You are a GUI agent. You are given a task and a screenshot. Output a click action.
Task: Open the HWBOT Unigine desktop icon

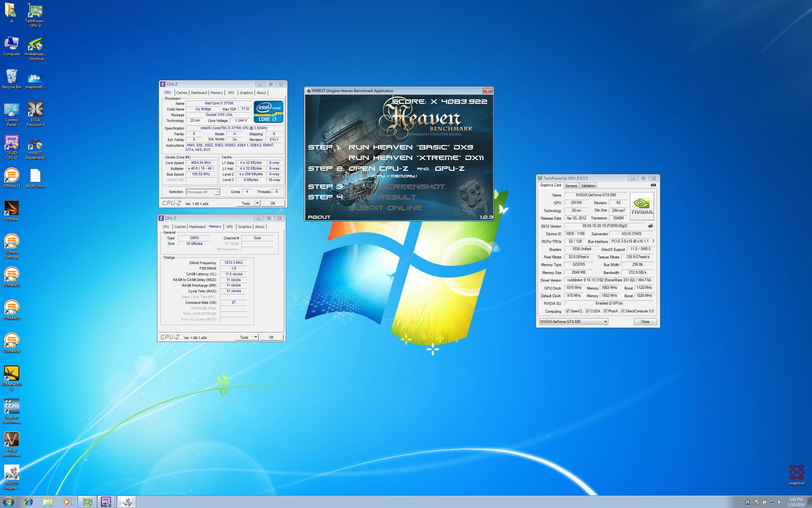[x=11, y=478]
